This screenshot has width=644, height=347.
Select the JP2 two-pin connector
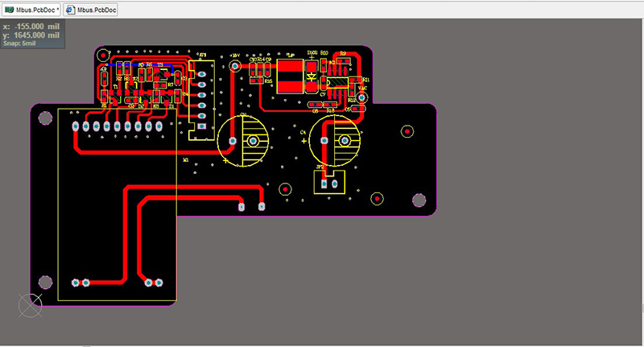click(327, 183)
